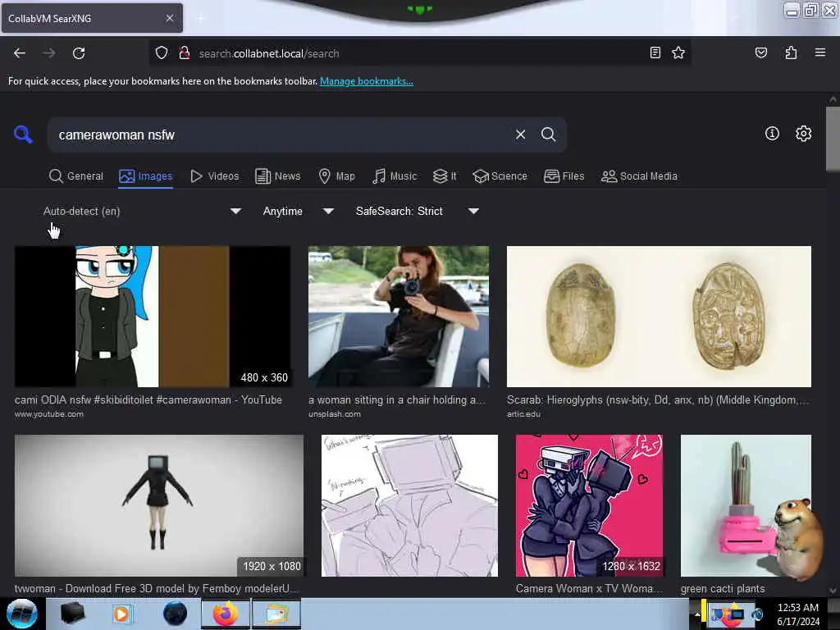
Task: Click the www.youtube.com source text
Action: 48,414
